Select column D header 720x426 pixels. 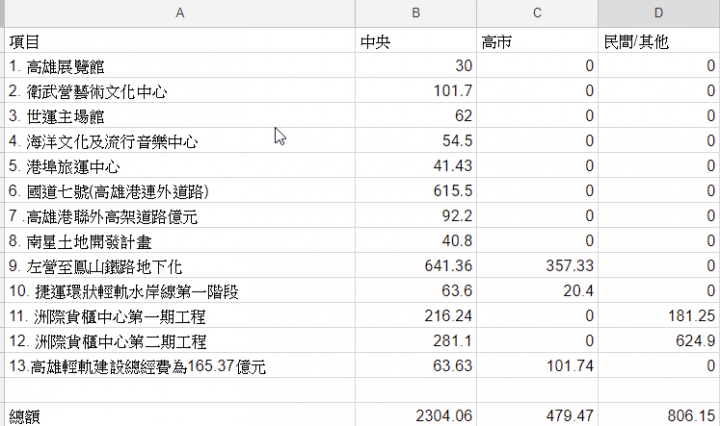[x=659, y=13]
